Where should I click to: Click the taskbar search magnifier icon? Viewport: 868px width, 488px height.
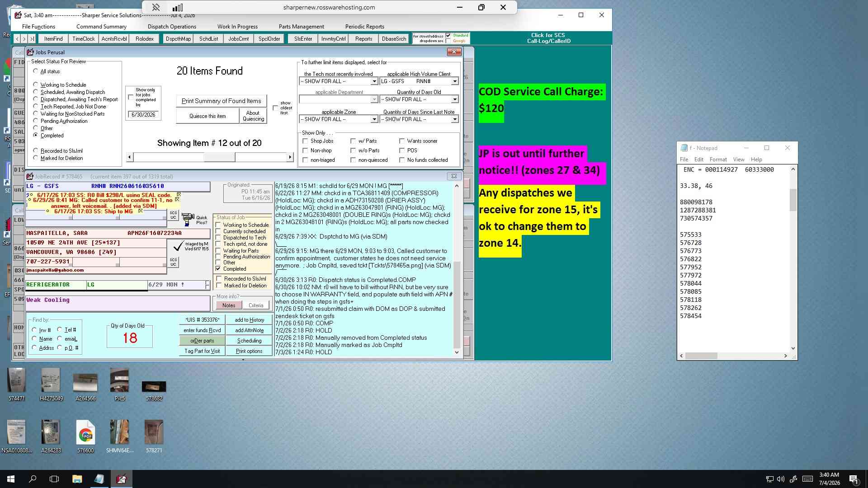tap(33, 479)
